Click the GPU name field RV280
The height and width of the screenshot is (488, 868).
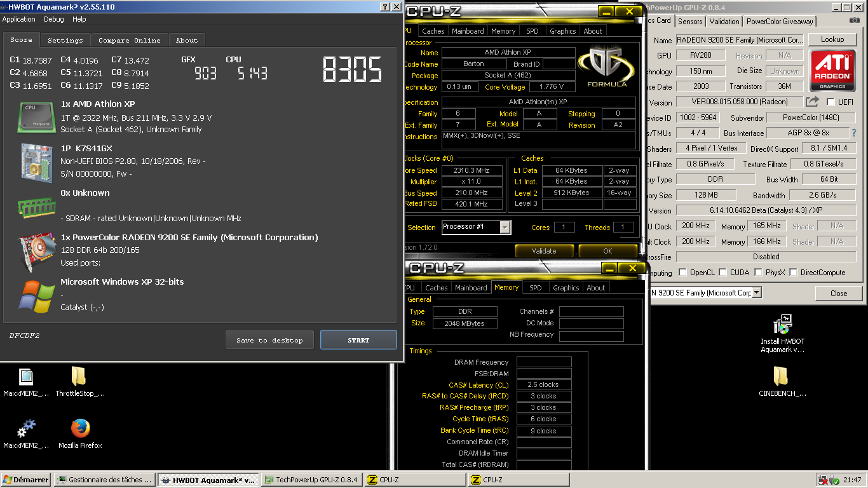[x=700, y=56]
